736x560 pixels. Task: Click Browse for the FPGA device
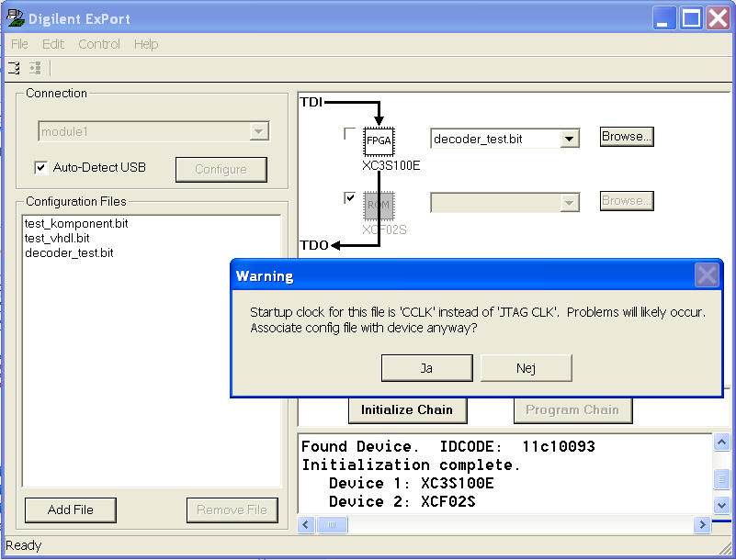(627, 137)
